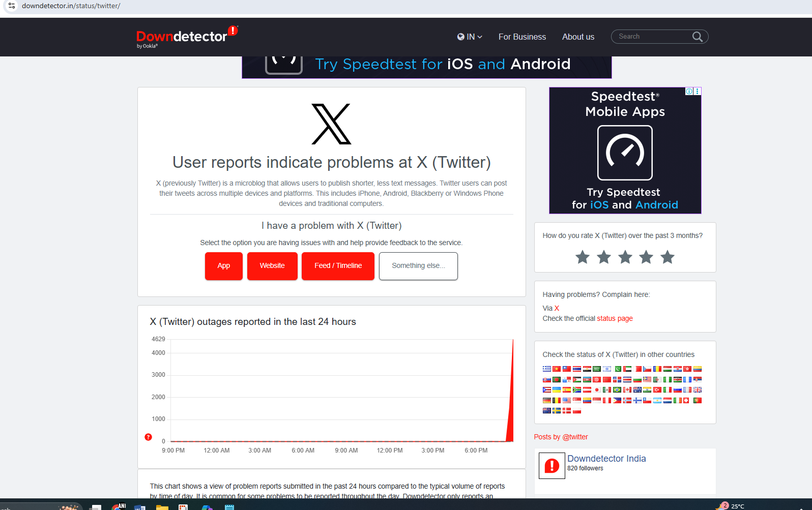Report a Website problem

coord(272,266)
